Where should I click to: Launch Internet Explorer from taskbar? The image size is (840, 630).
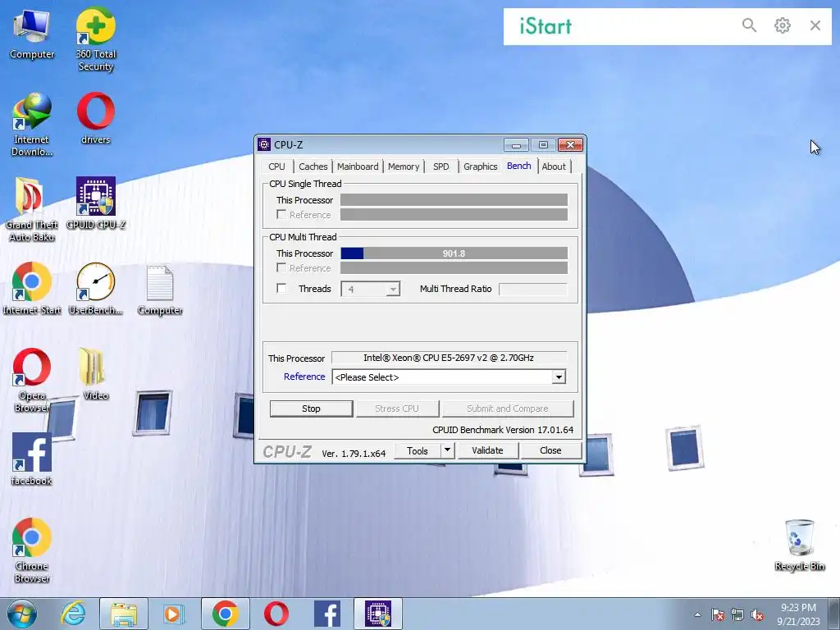point(73,614)
